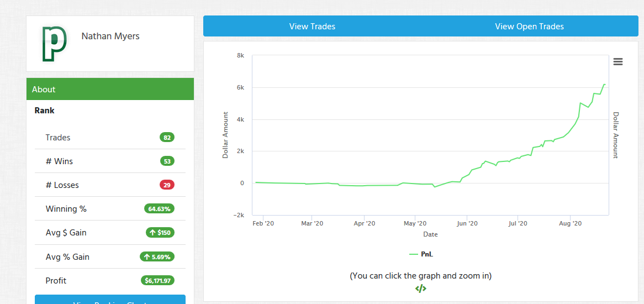Image resolution: width=644 pixels, height=304 pixels.
Task: Click the 64.63% winning percentage badge
Action: pyautogui.click(x=159, y=209)
